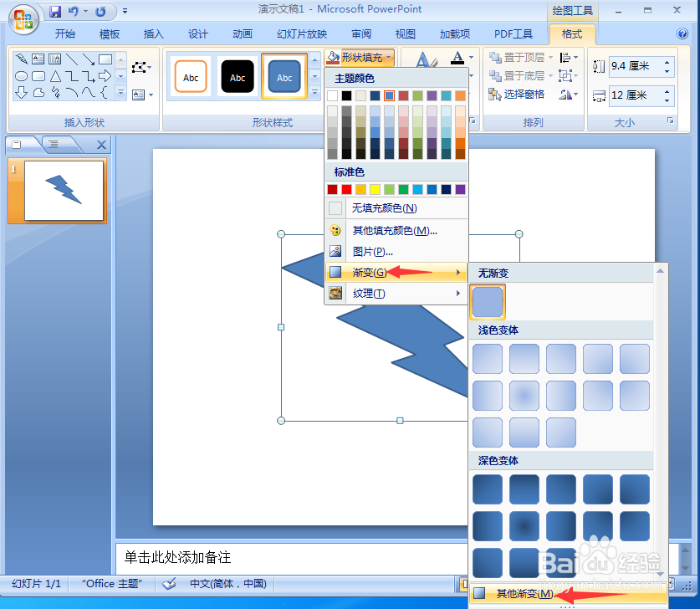Pick the purple standard color swatch
700x609 pixels.
pyautogui.click(x=460, y=189)
